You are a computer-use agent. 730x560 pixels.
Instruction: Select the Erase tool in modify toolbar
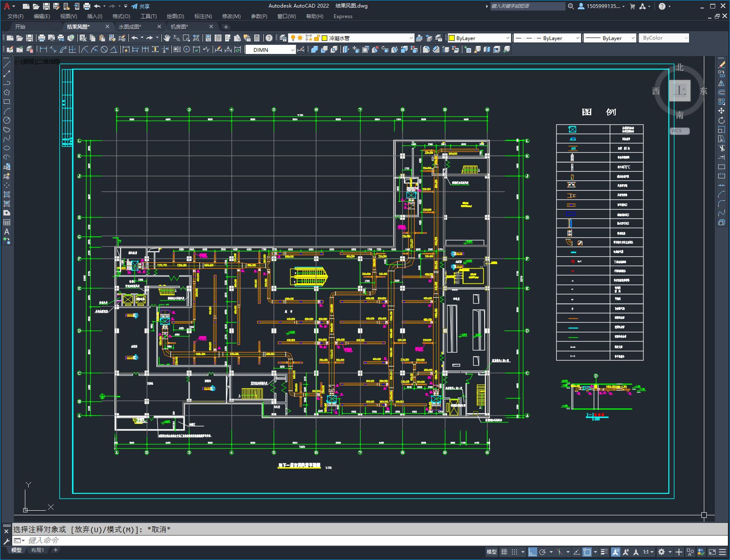[722, 65]
